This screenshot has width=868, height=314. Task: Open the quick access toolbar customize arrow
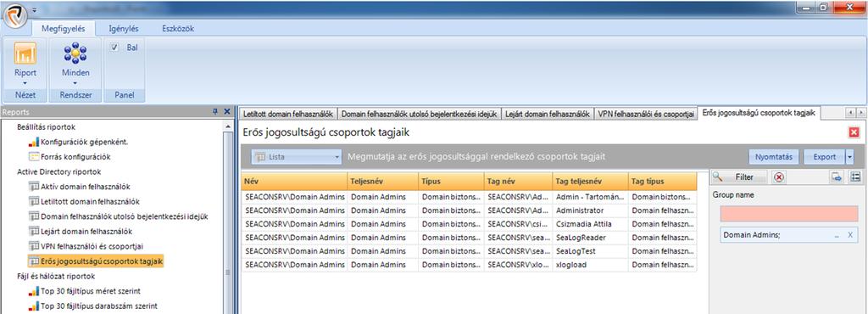(x=34, y=10)
